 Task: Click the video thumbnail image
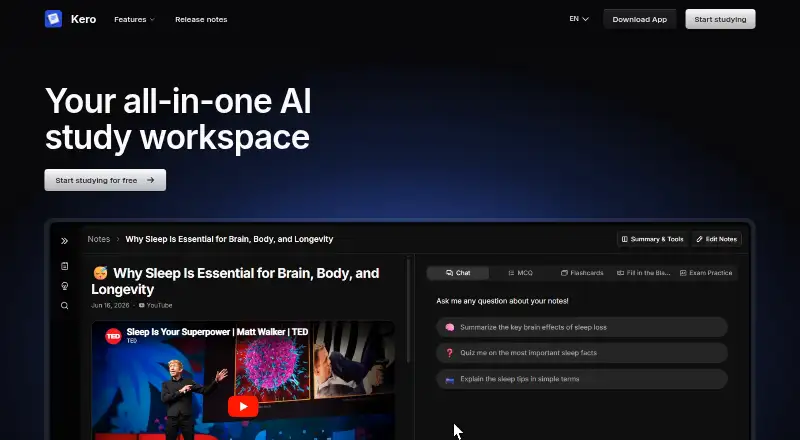(243, 380)
